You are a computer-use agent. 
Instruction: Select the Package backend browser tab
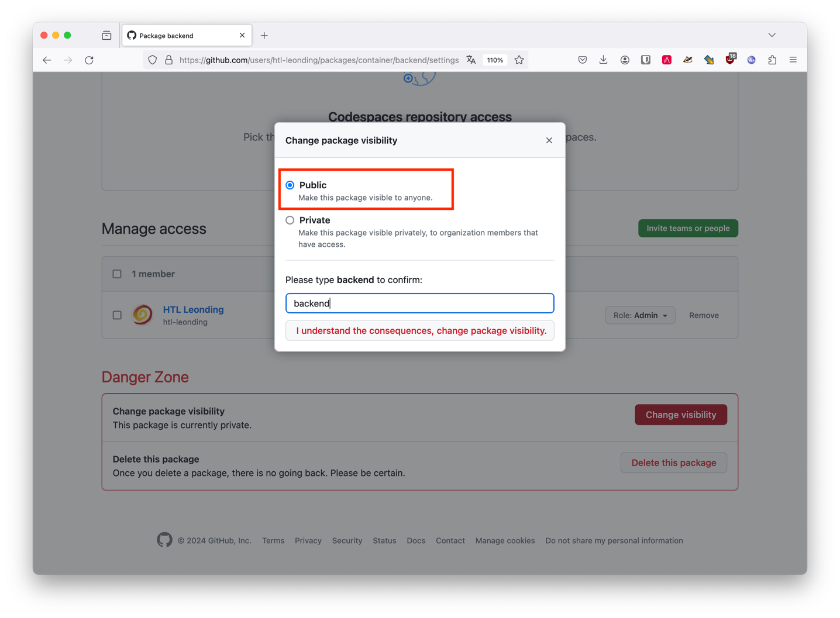coord(187,36)
